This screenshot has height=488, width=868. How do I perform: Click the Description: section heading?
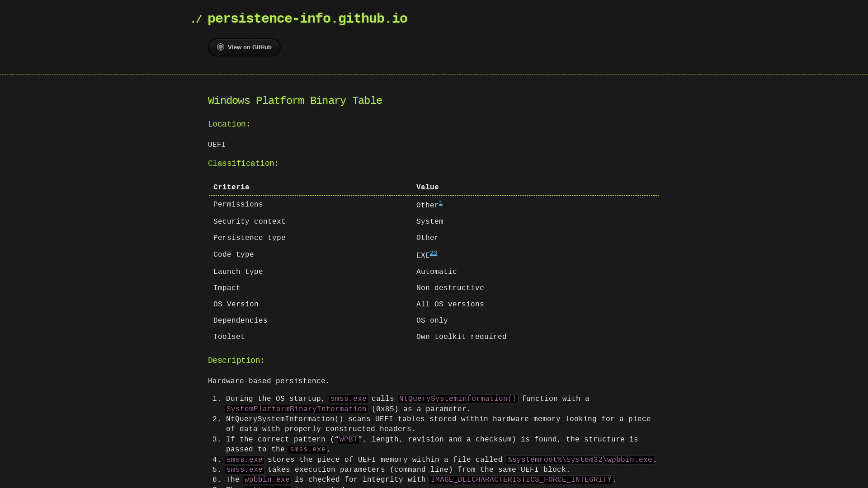(236, 361)
